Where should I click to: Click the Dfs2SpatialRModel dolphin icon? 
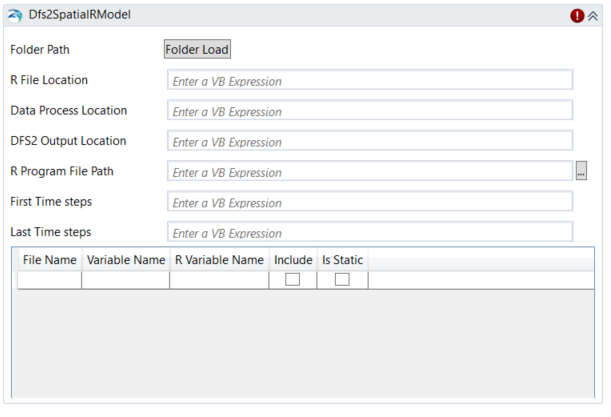tap(15, 16)
